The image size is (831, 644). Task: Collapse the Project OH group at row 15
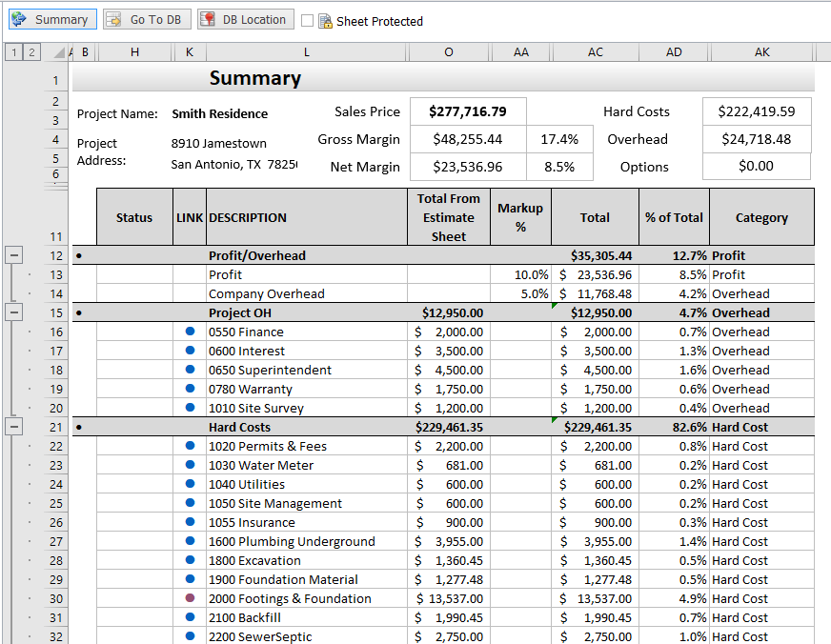14,312
